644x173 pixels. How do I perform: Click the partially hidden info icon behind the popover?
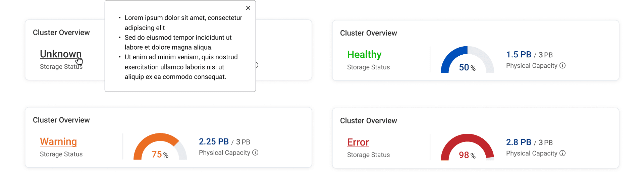[257, 65]
